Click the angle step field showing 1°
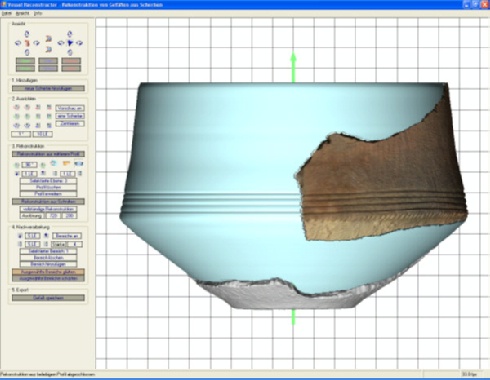Screen dimensions: 490x380 tap(21, 134)
